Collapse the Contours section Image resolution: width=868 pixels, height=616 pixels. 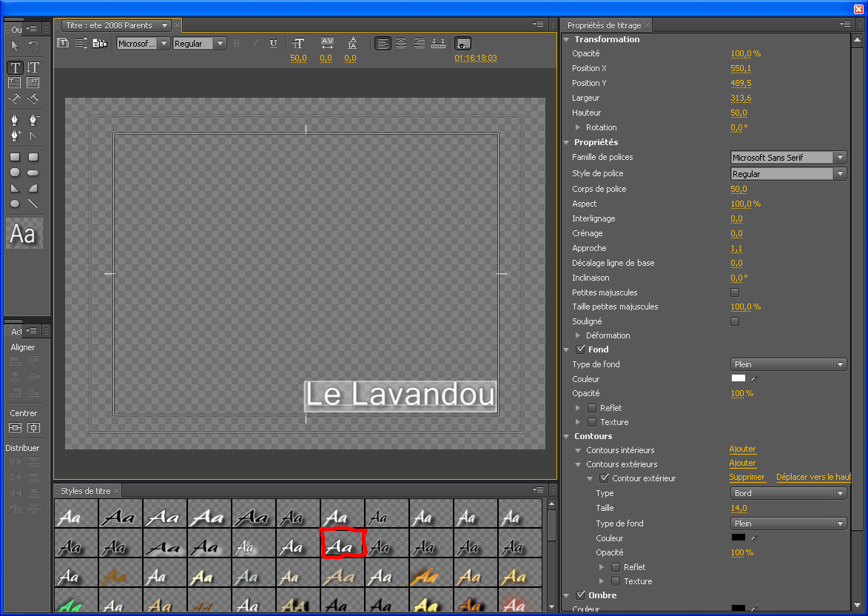(566, 437)
